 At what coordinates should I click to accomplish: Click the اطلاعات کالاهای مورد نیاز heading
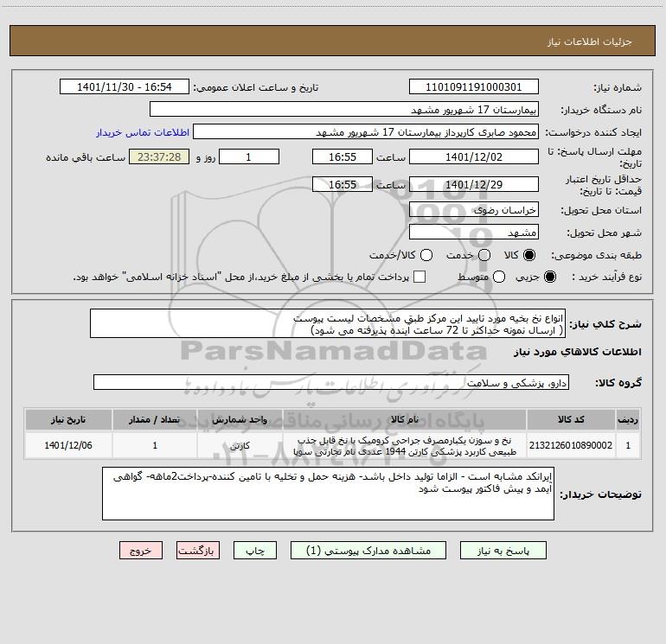click(x=577, y=352)
